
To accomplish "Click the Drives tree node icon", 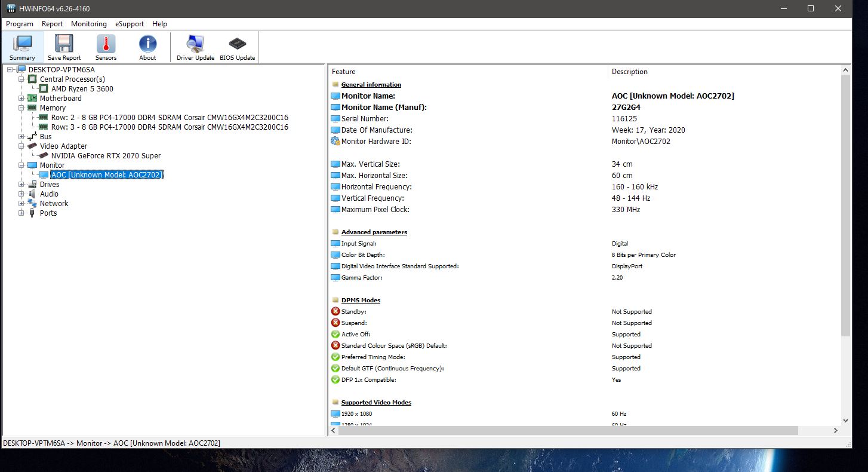I will pyautogui.click(x=33, y=184).
